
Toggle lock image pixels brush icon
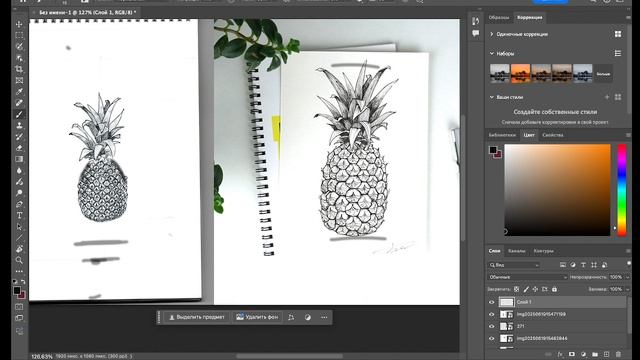(x=526, y=289)
